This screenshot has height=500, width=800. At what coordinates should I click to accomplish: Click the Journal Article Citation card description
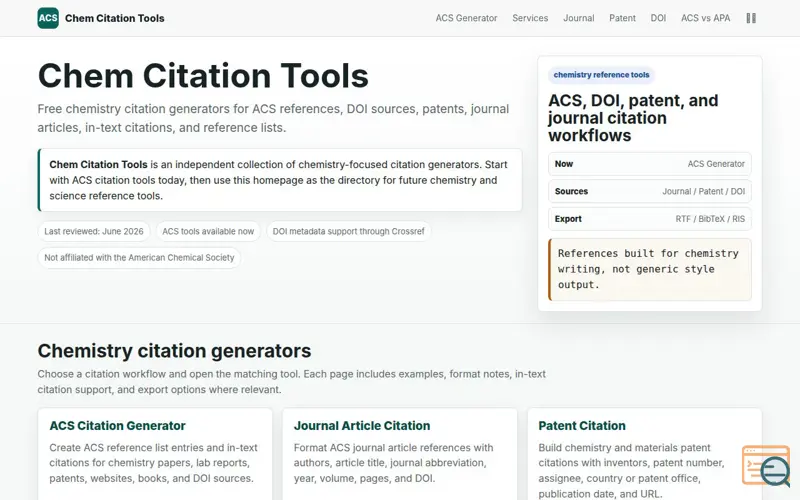pos(393,463)
